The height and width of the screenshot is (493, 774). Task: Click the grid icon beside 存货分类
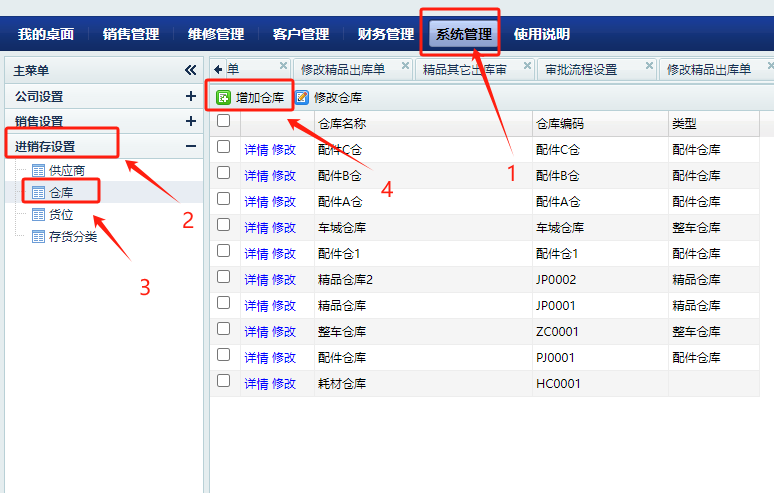(39, 237)
